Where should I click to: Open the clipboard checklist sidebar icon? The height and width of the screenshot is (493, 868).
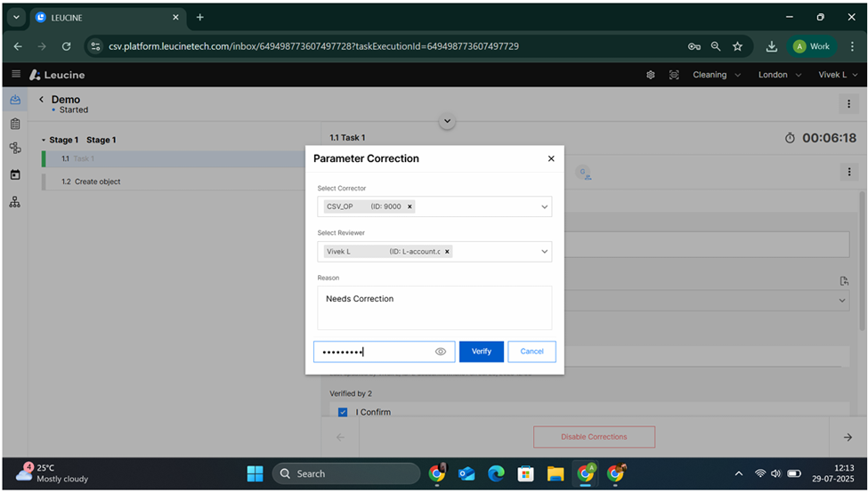pos(15,124)
